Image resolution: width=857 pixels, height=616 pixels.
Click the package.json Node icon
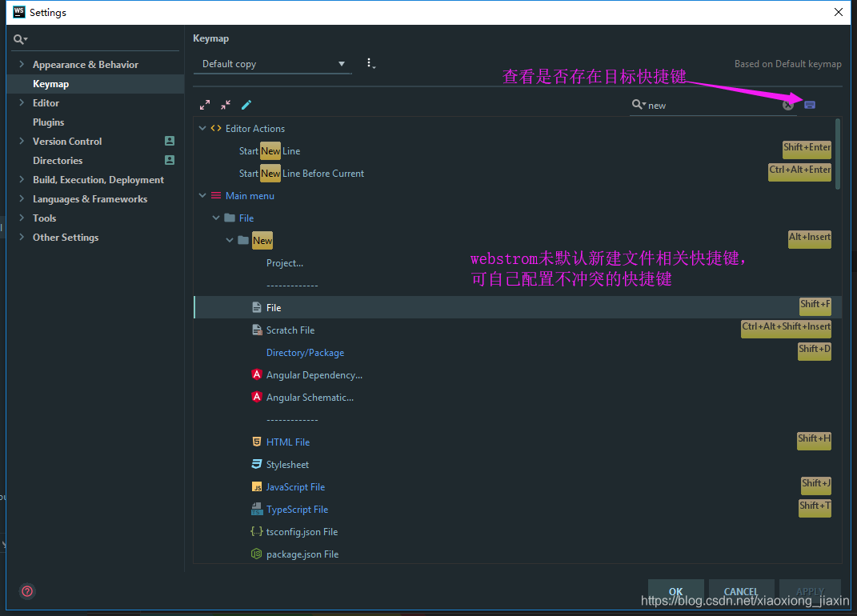(x=256, y=554)
